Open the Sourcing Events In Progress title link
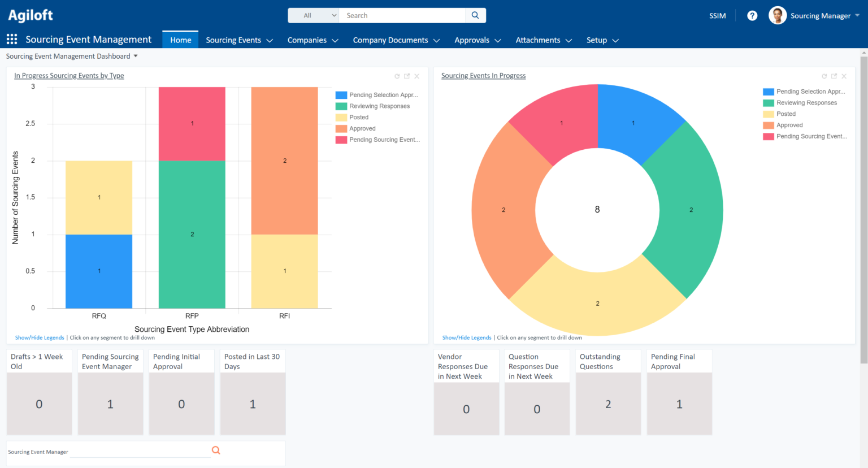This screenshot has height=468, width=868. click(483, 75)
